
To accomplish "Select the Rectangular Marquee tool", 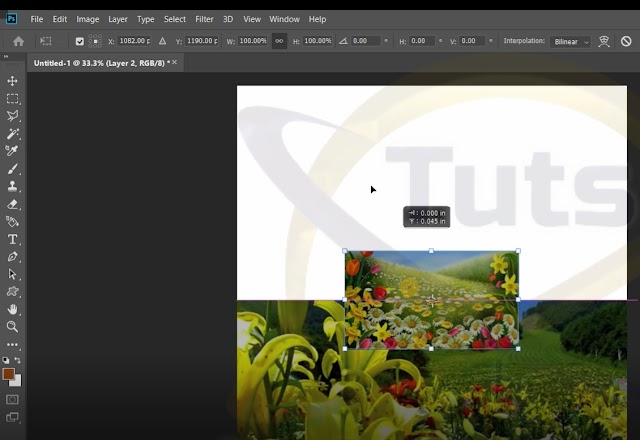I will pyautogui.click(x=12, y=98).
